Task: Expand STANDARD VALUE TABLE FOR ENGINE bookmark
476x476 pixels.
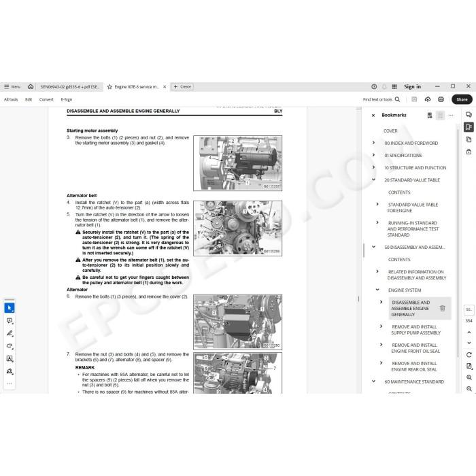Action: [377, 204]
